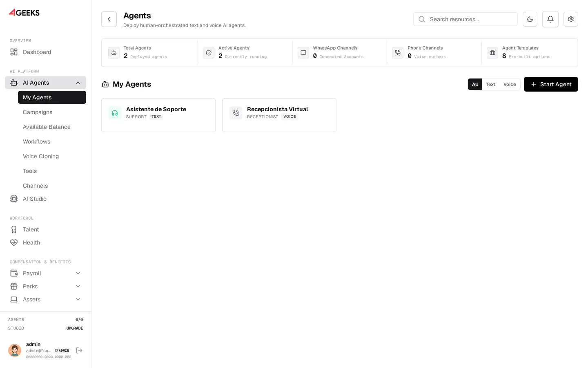Click the admin avatar picture
This screenshot has width=588, height=368.
click(x=15, y=350)
